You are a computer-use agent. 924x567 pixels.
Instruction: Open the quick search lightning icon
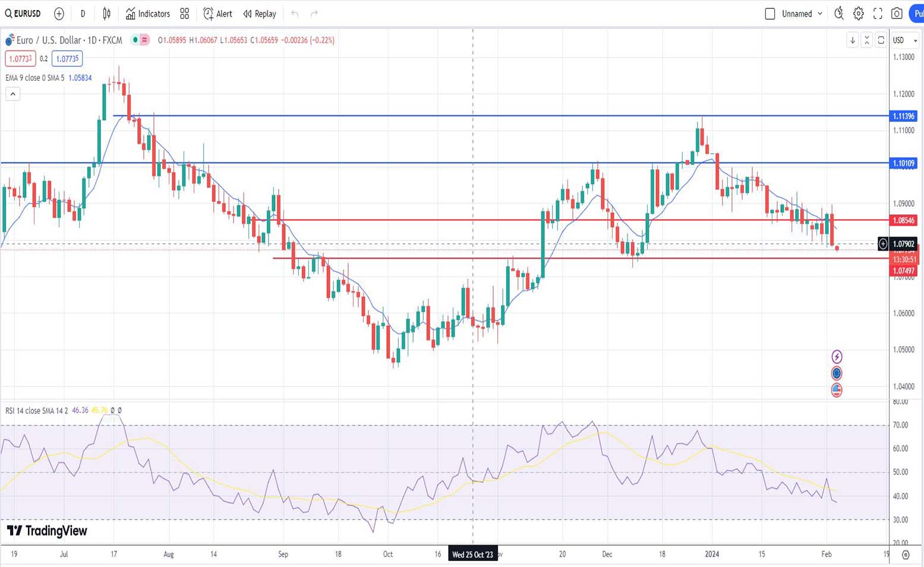click(838, 14)
